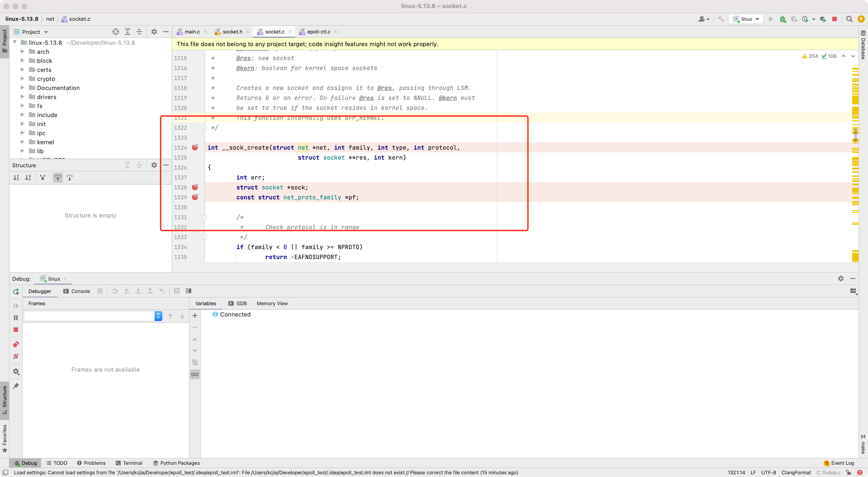Remove breakpoint on line 1329
Screen dimensions: 868x477
[195, 197]
